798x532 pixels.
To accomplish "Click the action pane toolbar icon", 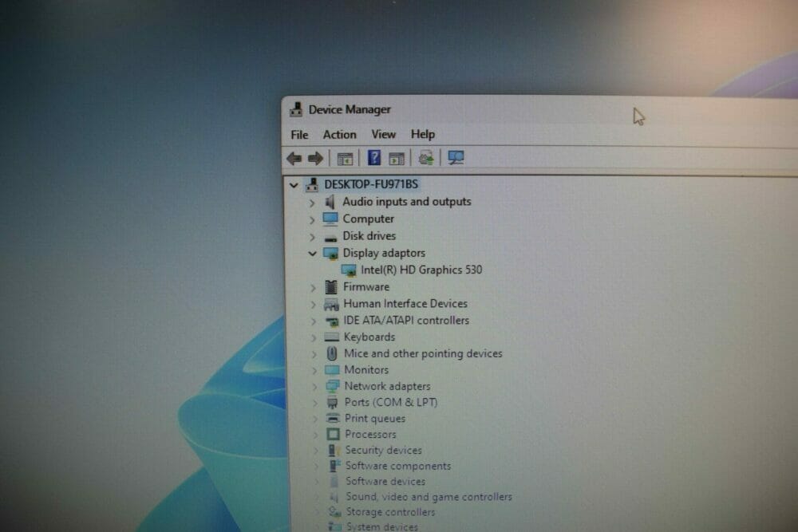I will point(397,159).
